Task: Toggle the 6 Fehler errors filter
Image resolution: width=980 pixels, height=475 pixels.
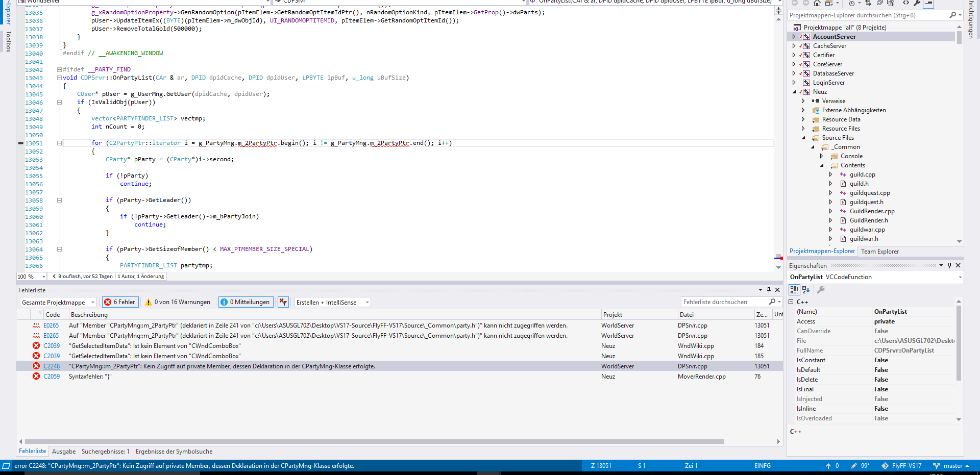Action: tap(120, 302)
